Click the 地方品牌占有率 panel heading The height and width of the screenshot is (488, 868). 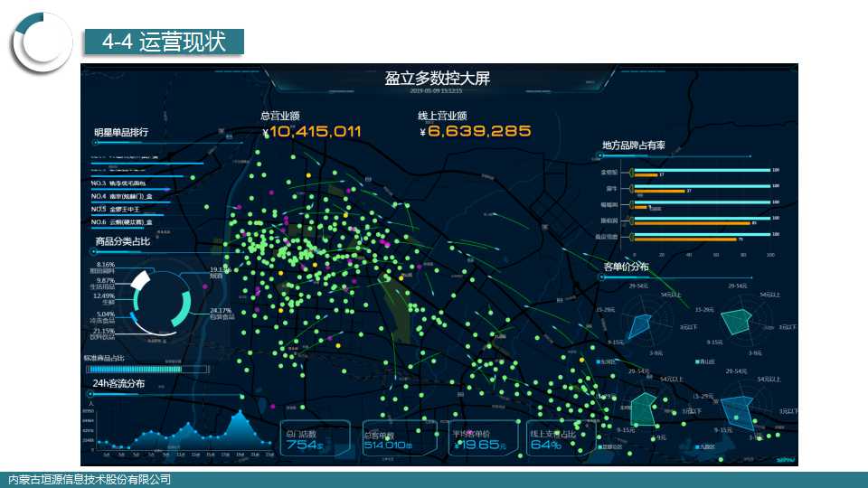(633, 145)
